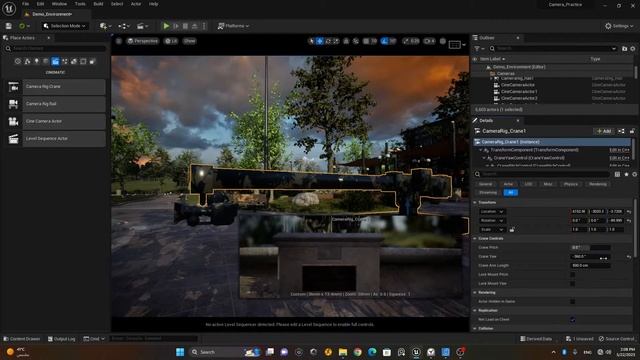Viewport: 640px width, 360px height.
Task: Open the Actor menu
Action: click(x=136, y=4)
